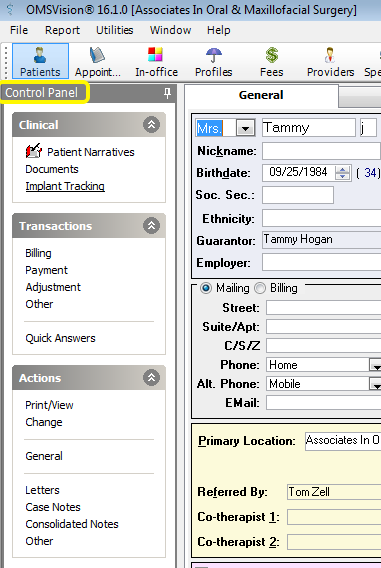Viewport: 381px width, 568px height.
Task: Open the Help menu
Action: click(x=218, y=30)
